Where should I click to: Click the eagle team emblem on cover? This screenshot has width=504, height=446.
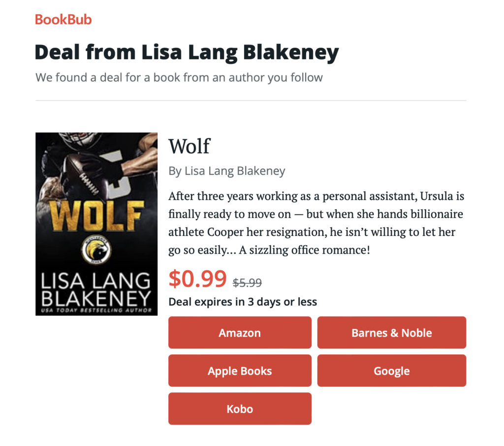(x=96, y=250)
